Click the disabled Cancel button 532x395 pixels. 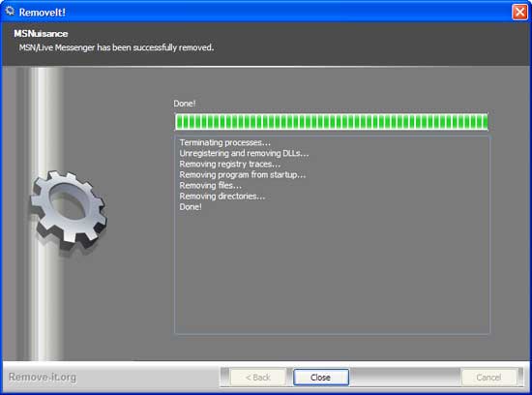(488, 377)
